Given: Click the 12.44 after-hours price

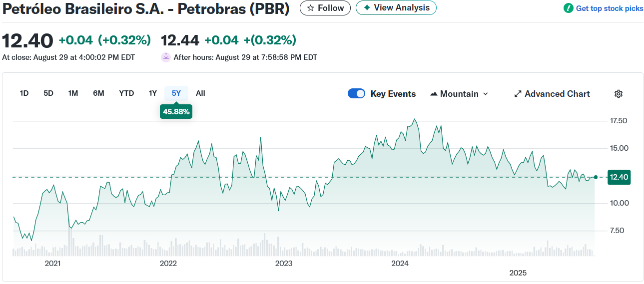Looking at the screenshot, I should coord(180,40).
